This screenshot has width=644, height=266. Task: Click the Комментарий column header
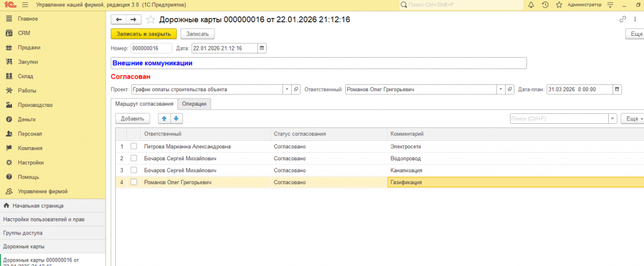pyautogui.click(x=516, y=134)
